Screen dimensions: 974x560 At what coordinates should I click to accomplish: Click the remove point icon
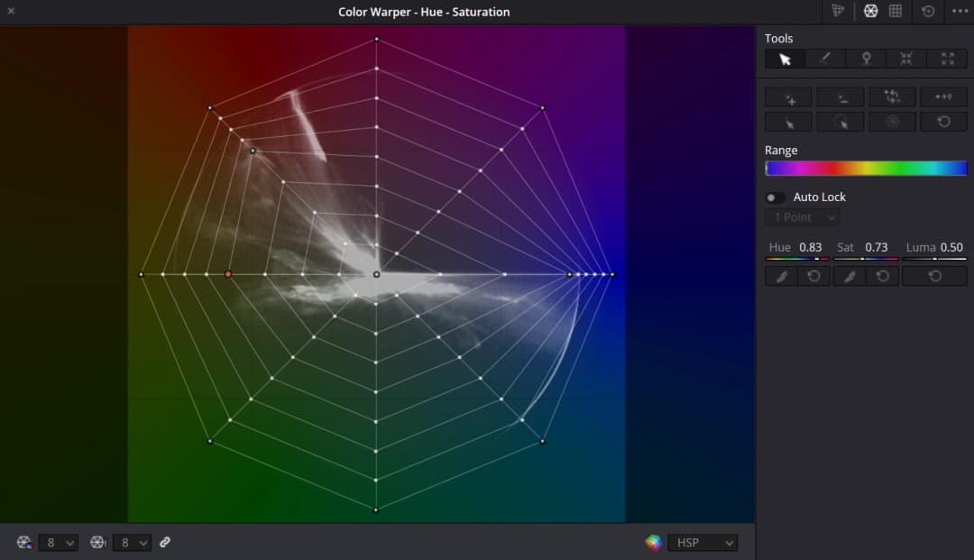(x=840, y=96)
